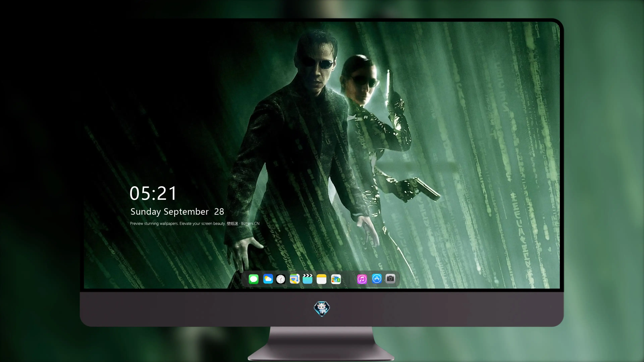The image size is (644, 362).
Task: Launch the Weather app from the dock
Action: click(268, 279)
